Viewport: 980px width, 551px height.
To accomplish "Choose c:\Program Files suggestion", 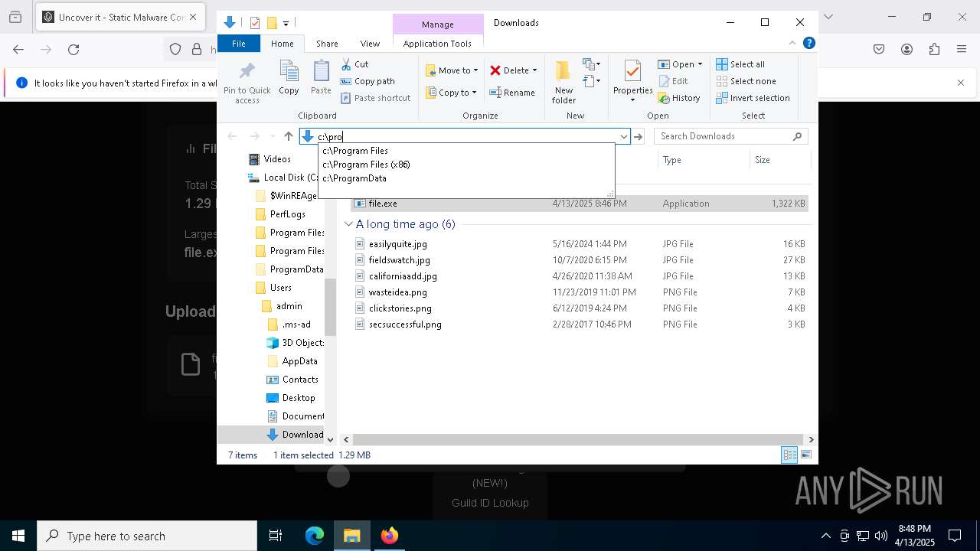I will tap(465, 151).
